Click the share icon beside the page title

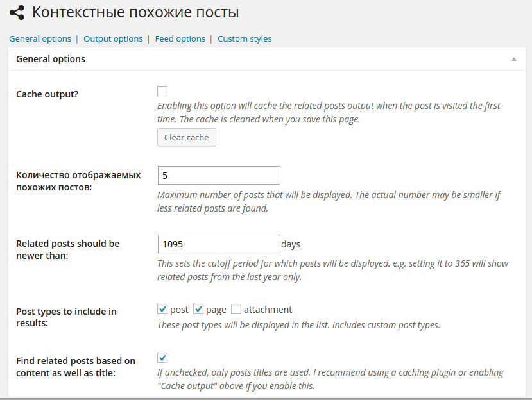pos(17,12)
